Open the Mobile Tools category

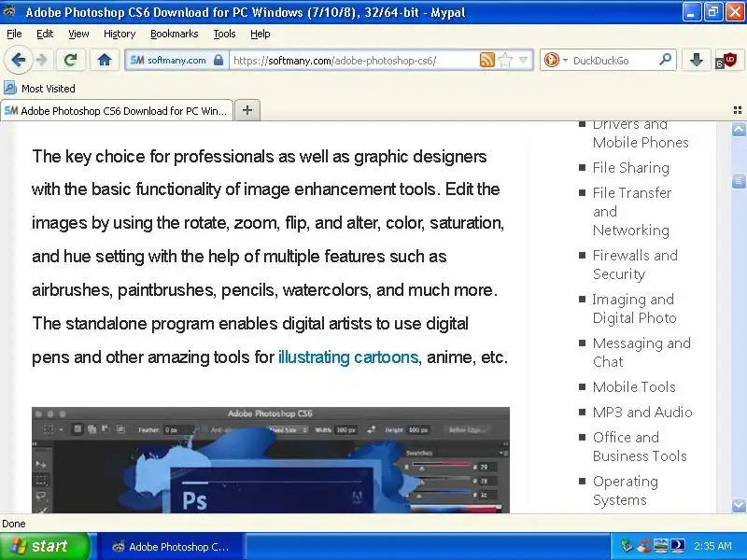pos(634,386)
